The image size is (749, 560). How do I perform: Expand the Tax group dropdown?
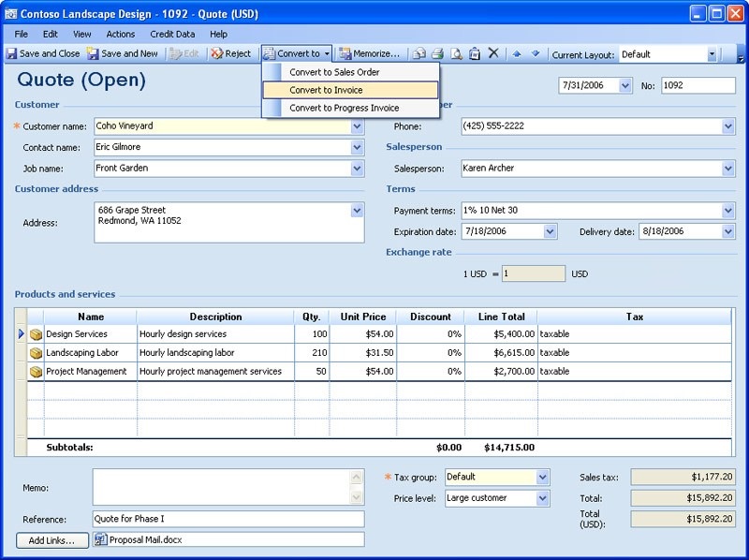tap(542, 477)
